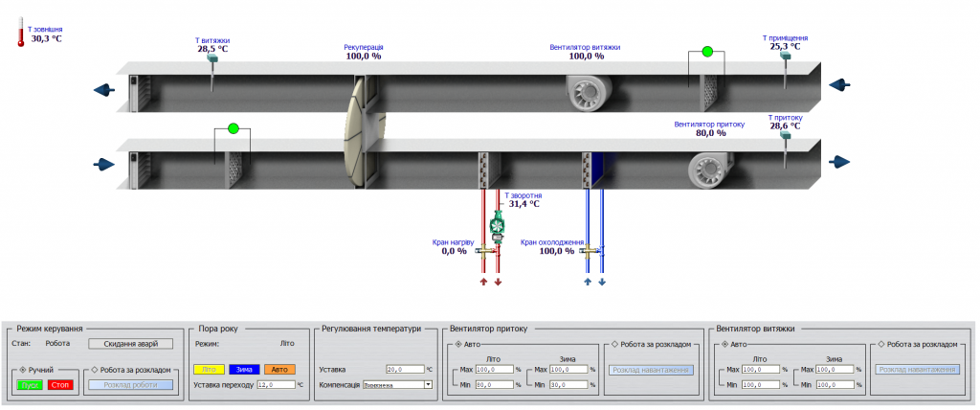Click the Уставка temperature input field

point(405,369)
